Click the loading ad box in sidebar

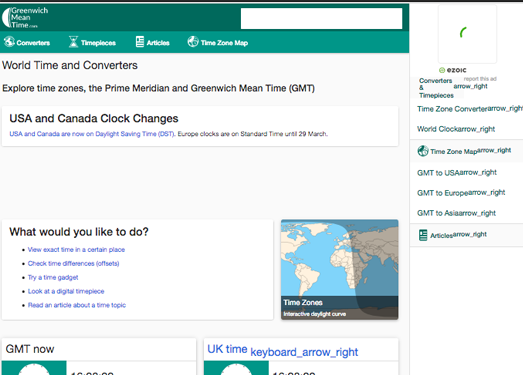click(x=467, y=34)
